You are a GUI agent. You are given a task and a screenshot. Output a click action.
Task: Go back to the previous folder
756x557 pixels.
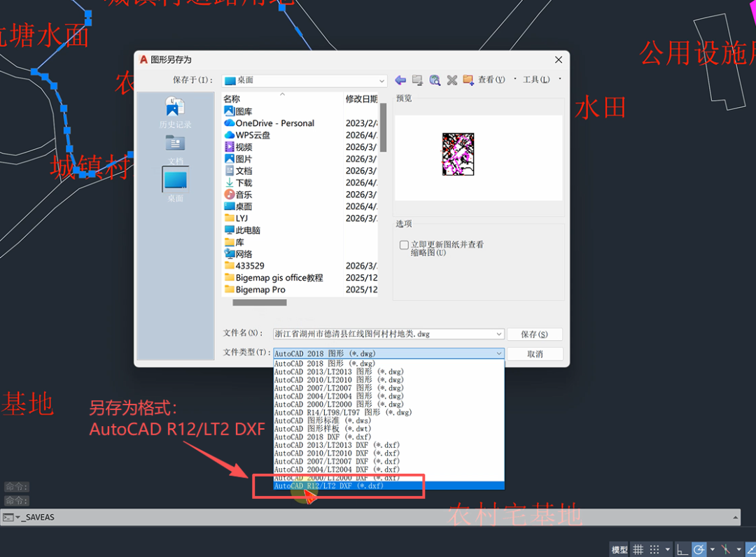(400, 80)
